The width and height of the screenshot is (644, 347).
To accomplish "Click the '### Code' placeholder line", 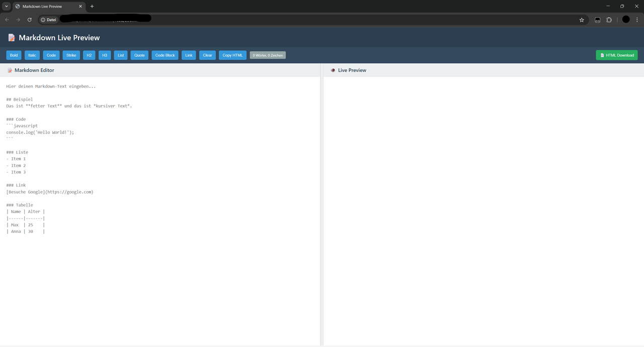I will point(16,119).
